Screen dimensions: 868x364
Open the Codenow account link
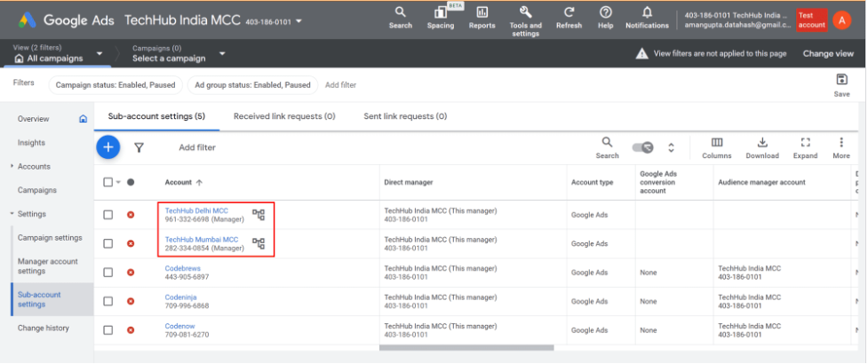click(180, 326)
